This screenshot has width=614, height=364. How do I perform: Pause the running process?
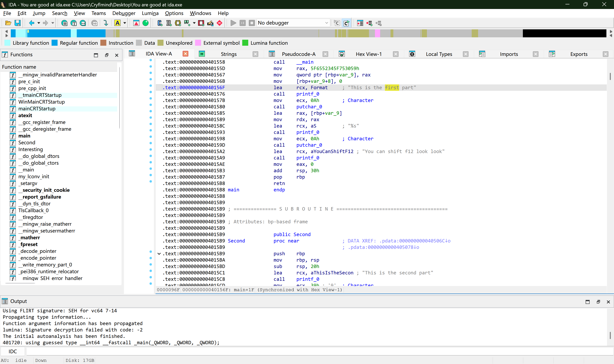(242, 23)
